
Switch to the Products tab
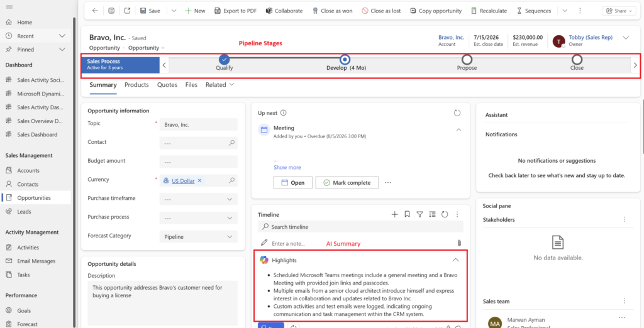pyautogui.click(x=136, y=85)
